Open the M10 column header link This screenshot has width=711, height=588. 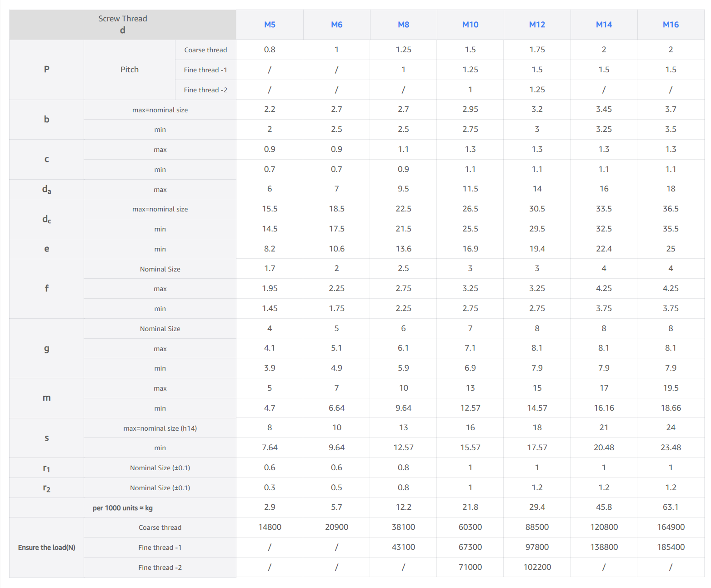(470, 25)
